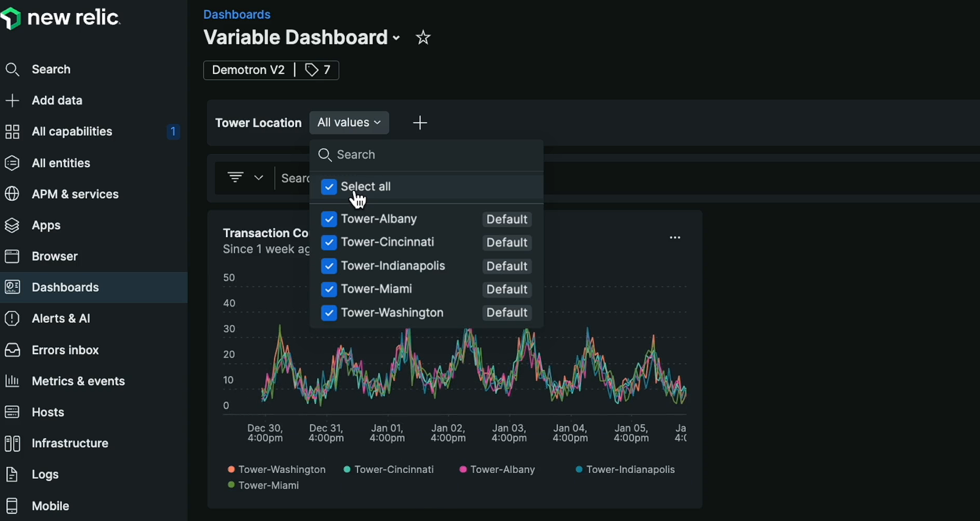This screenshot has height=521, width=980.
Task: Click the APM & services globe icon
Action: (12, 194)
